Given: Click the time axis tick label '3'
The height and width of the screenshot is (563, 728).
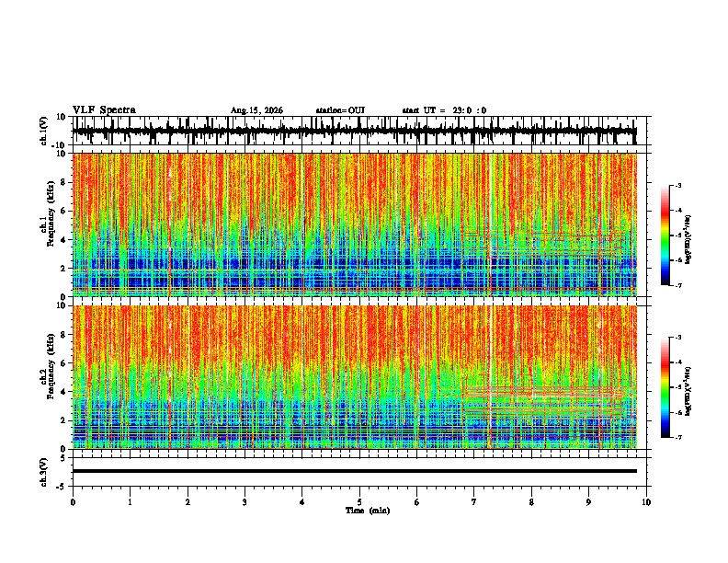Looking at the screenshot, I should 245,502.
